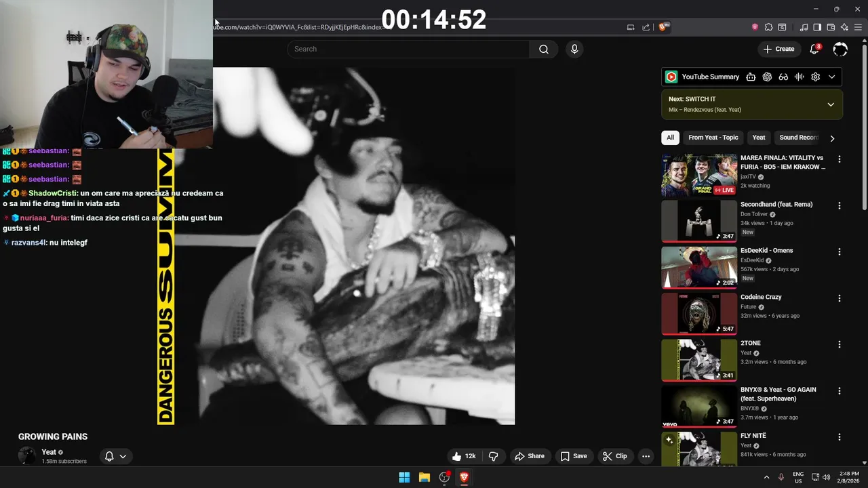Open the uBlock shield extension icon
868x488 pixels.
coord(755,27)
